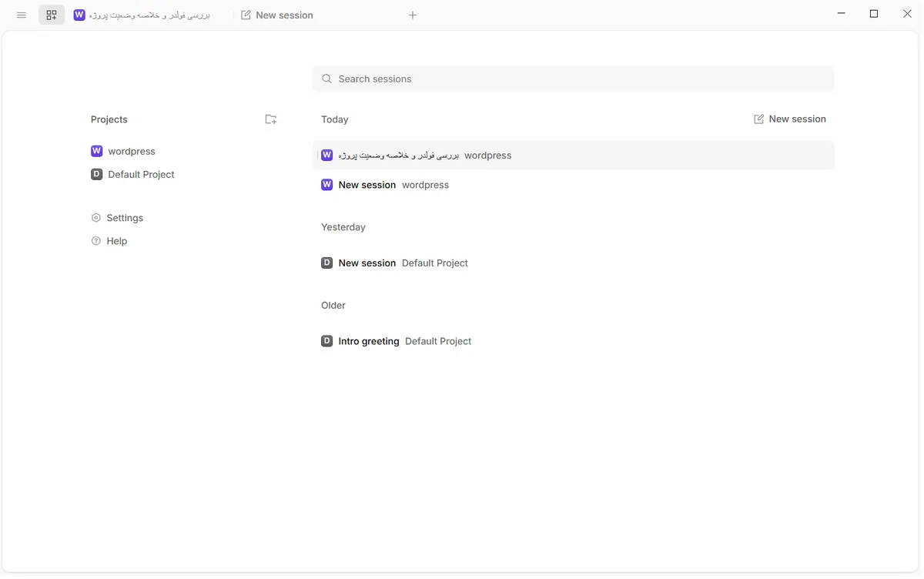
Task: Click the New session button beside Today
Action: click(x=790, y=119)
